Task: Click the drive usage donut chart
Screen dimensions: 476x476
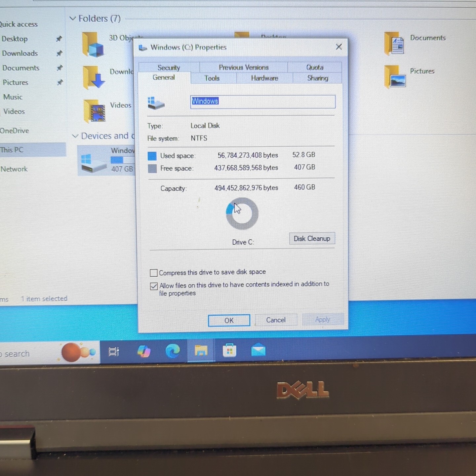Action: [242, 214]
